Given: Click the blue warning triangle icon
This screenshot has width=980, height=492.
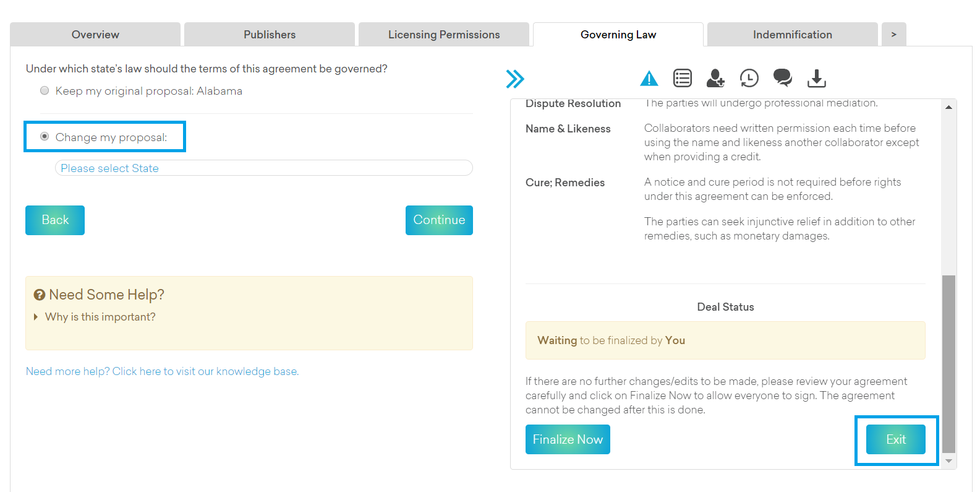Looking at the screenshot, I should pyautogui.click(x=649, y=79).
